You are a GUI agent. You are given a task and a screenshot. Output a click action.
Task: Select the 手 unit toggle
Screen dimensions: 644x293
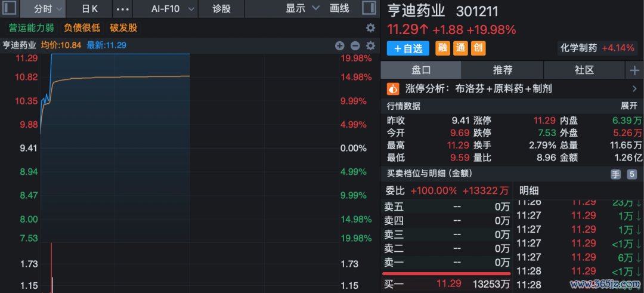pyautogui.click(x=615, y=174)
